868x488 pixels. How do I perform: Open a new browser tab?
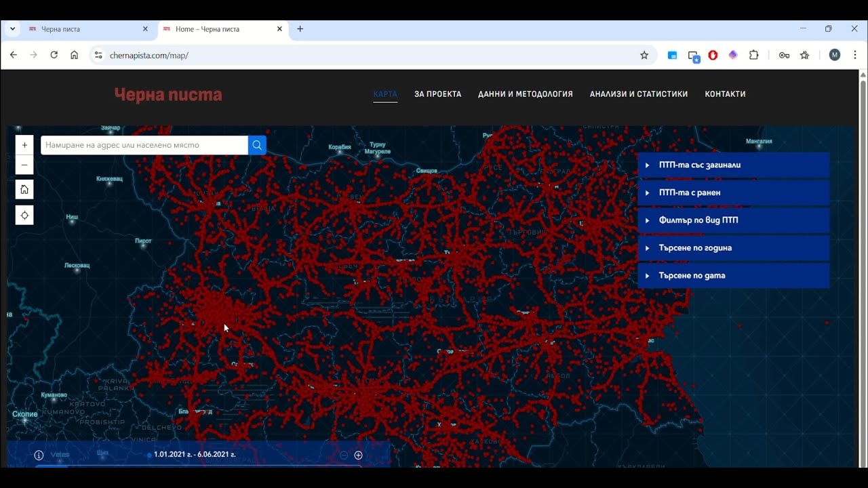point(300,29)
